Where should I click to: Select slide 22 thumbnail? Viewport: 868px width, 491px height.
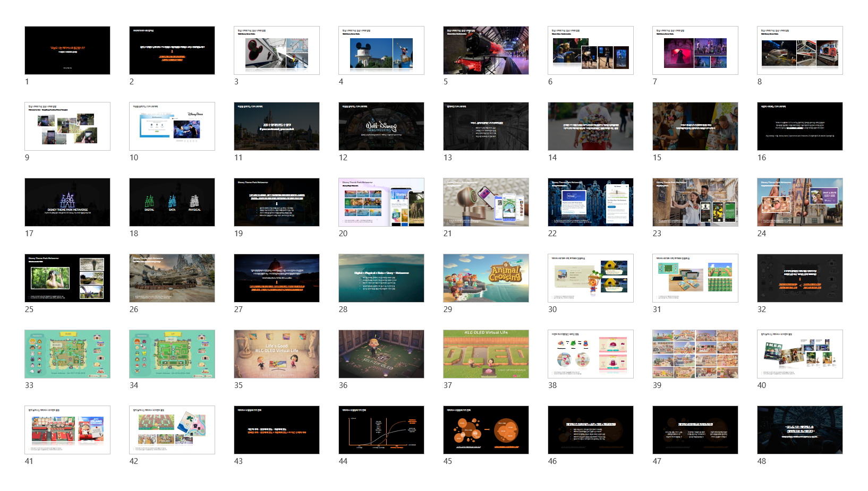click(591, 202)
